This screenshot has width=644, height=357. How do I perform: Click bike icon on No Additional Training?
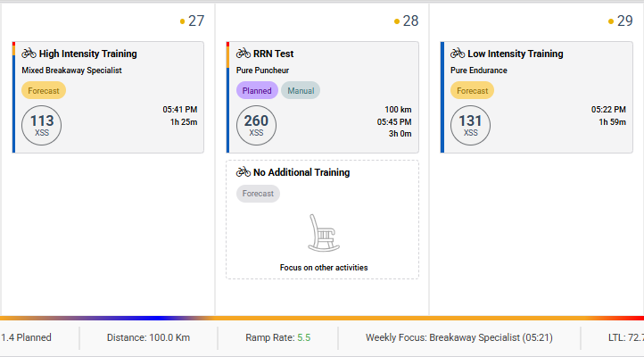click(243, 172)
